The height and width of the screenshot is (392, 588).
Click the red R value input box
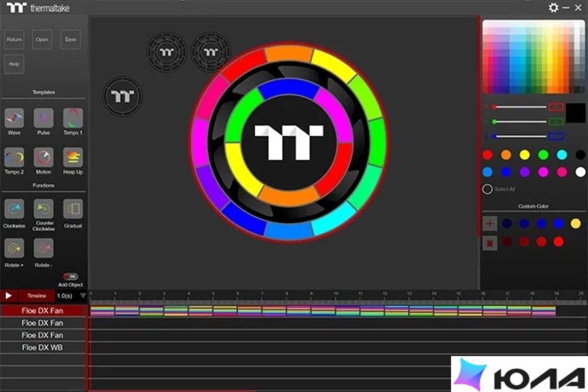556,107
